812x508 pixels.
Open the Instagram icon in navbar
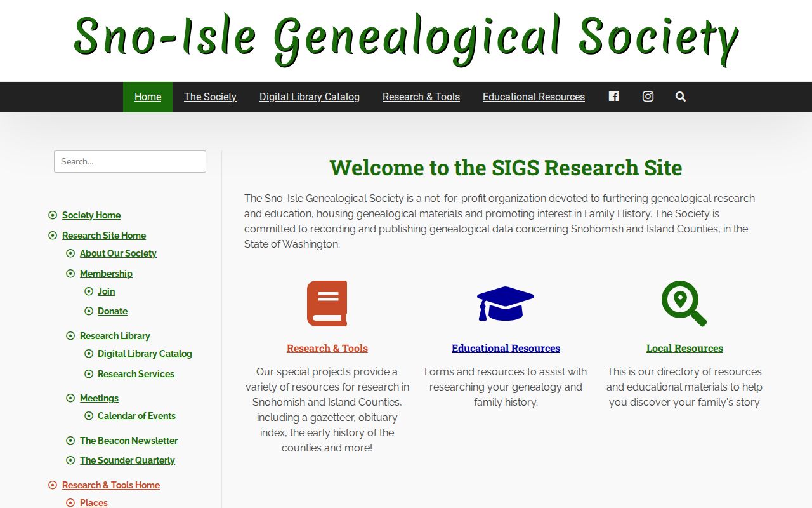tap(648, 97)
